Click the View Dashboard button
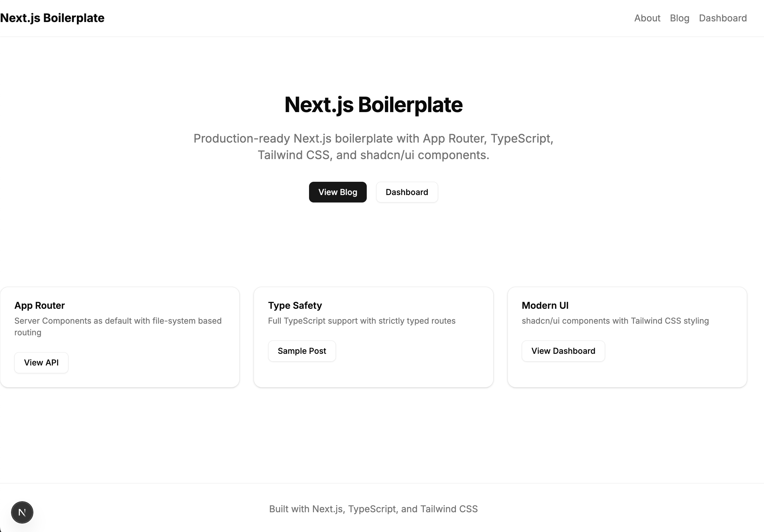Screen dimensions: 764x532 (x=563, y=351)
